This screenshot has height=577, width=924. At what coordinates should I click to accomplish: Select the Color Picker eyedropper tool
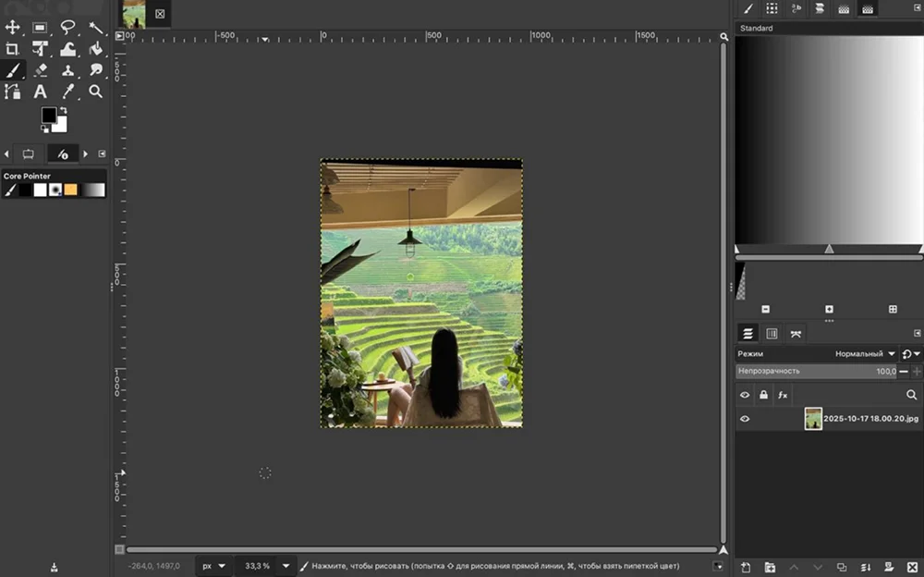point(68,92)
